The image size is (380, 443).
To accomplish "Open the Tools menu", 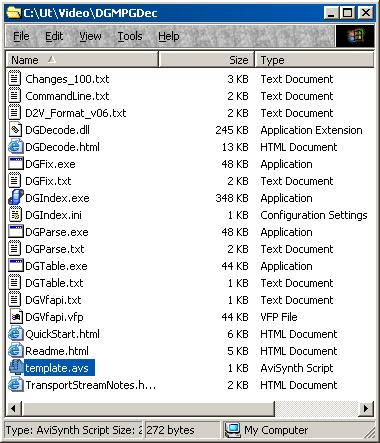I will 130,36.
